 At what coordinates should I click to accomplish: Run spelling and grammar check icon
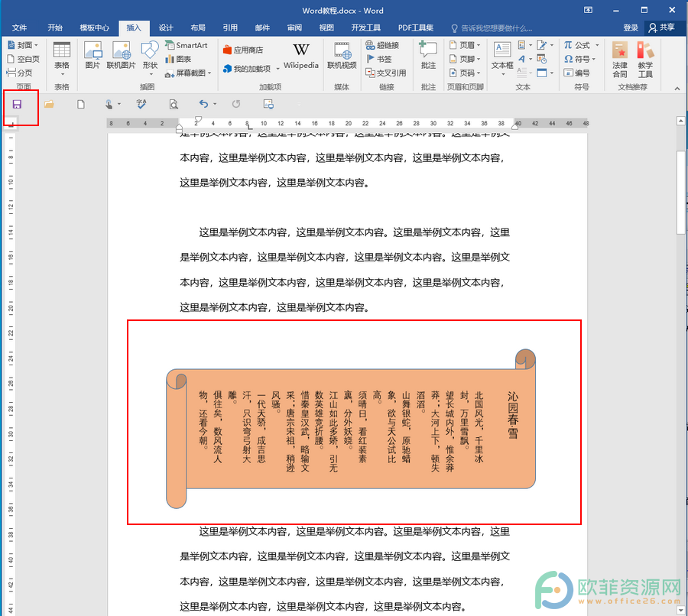(141, 104)
